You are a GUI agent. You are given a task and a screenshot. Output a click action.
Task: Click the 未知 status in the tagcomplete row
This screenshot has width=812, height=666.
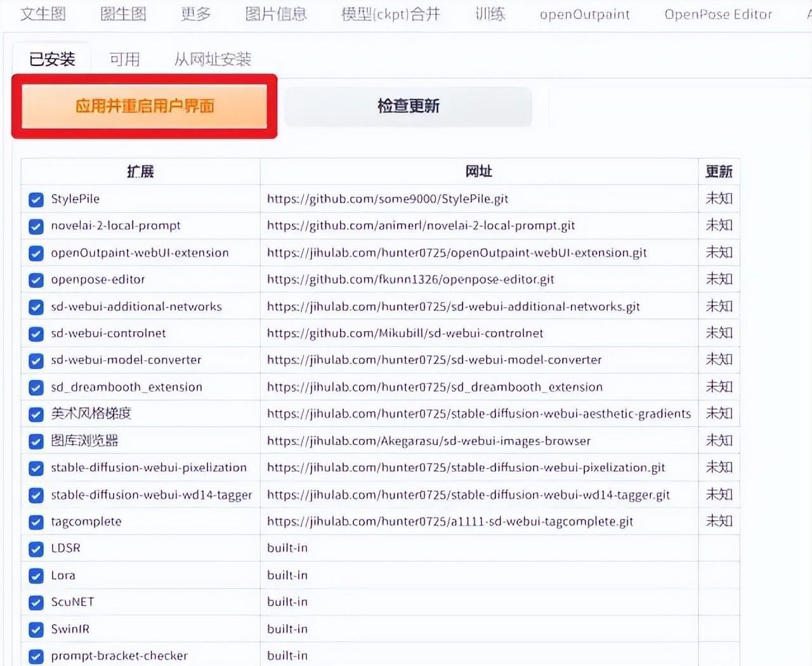tap(719, 521)
